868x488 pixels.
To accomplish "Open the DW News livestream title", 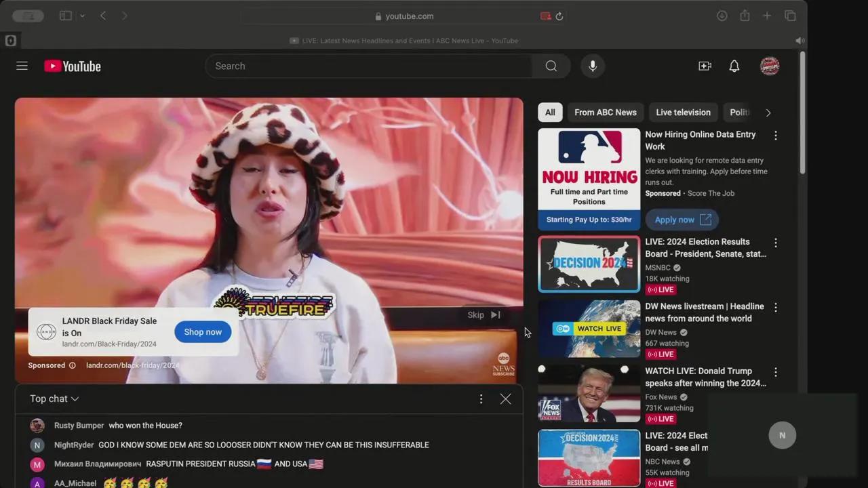I will click(705, 312).
